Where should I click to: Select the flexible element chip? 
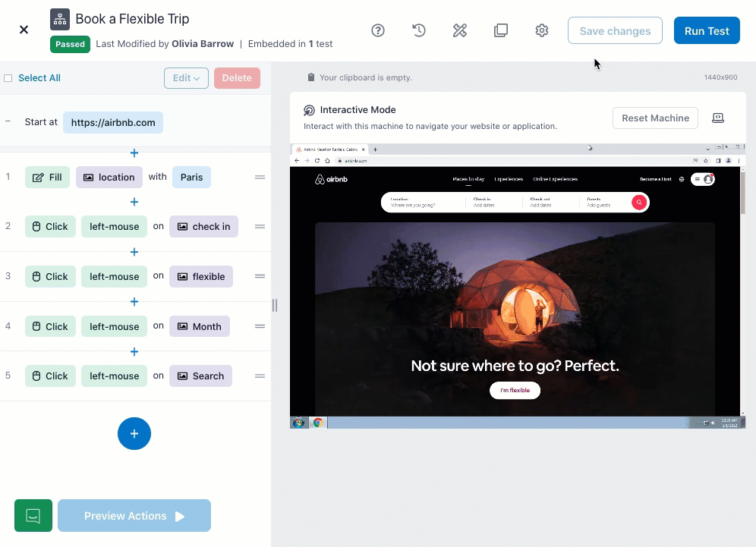pos(201,277)
